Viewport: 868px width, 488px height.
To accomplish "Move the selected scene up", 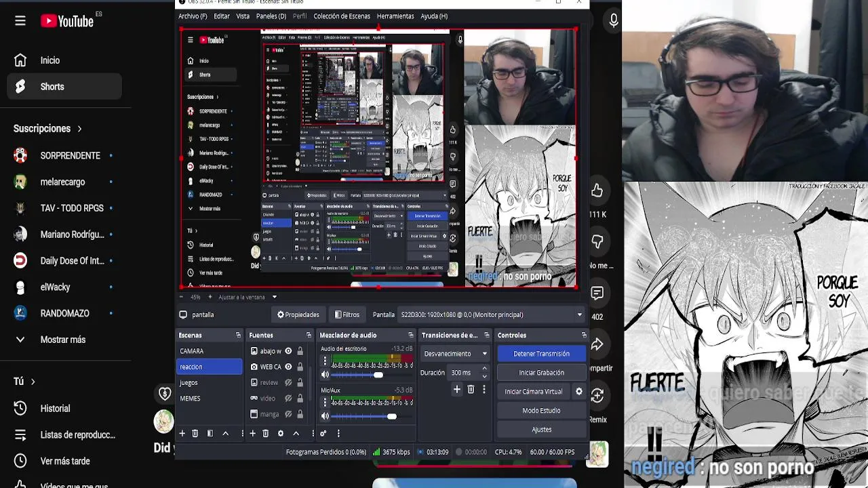I will [225, 433].
